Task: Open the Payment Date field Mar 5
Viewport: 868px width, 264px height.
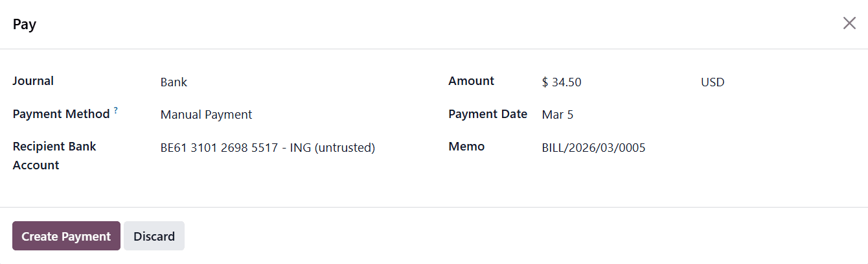Action: click(557, 115)
